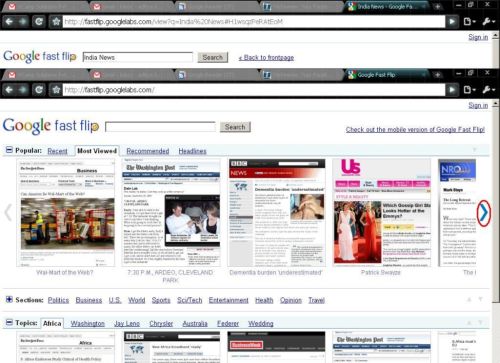Open a new tab in the frontpage window
Image resolution: width=500 pixels, height=363 pixels.
point(438,75)
